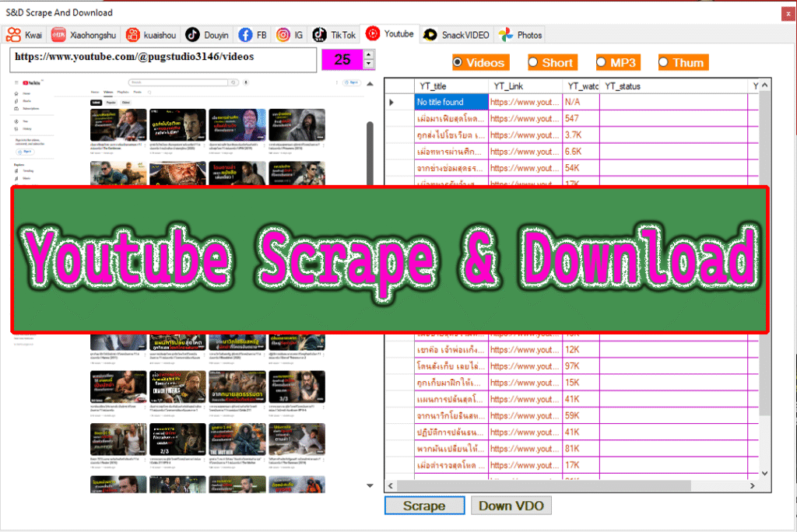Select the 54K views cell
This screenshot has width=797, height=532.
(x=581, y=168)
